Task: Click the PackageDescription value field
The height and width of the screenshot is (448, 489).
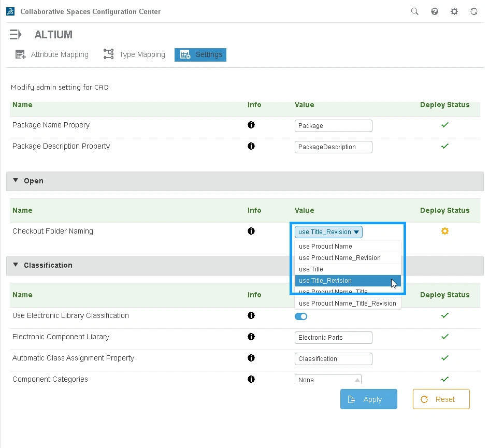Action: coord(334,147)
